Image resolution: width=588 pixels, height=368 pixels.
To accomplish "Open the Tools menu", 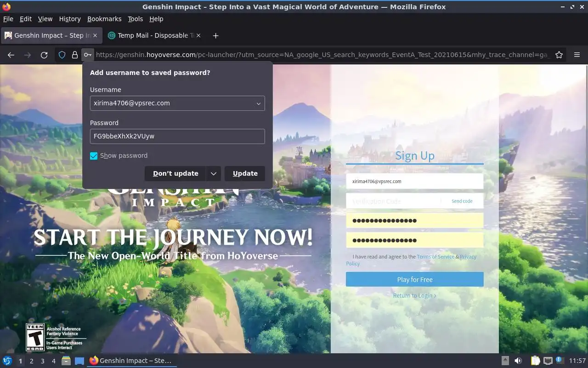I will [x=136, y=19].
